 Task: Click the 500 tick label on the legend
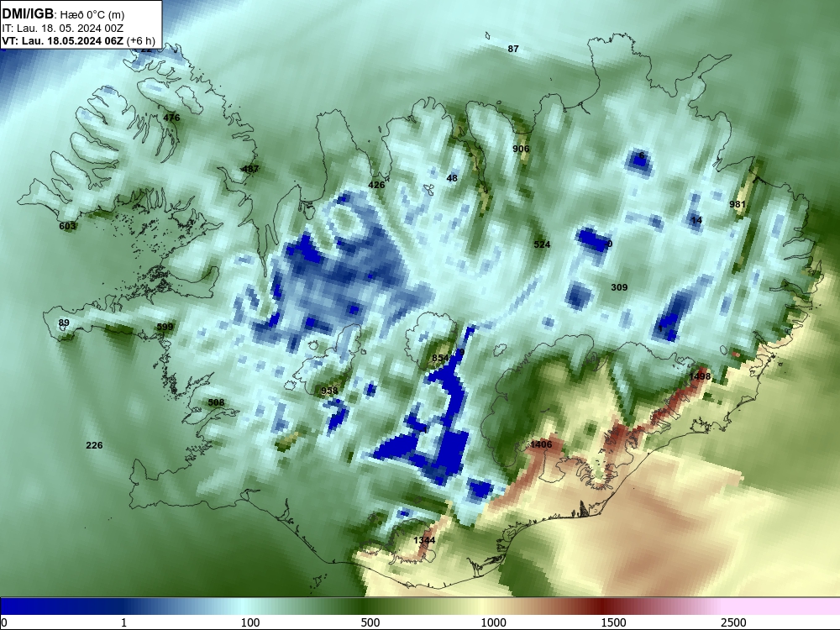pos(370,622)
